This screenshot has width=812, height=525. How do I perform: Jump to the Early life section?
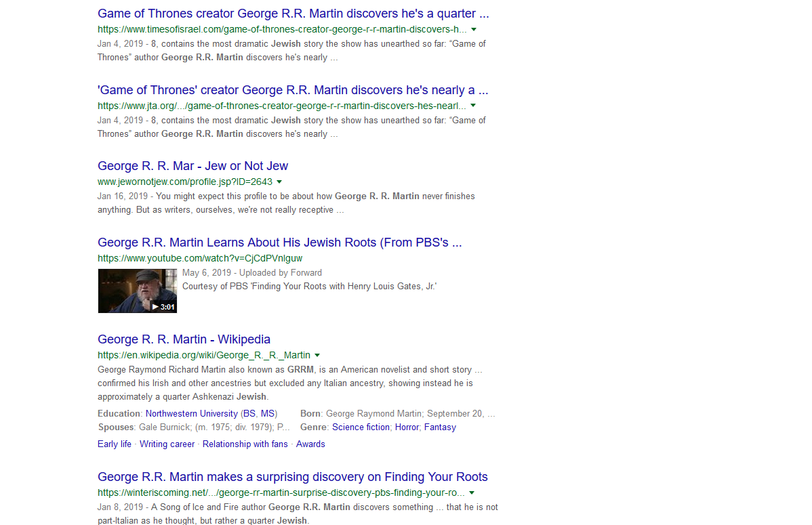point(115,444)
